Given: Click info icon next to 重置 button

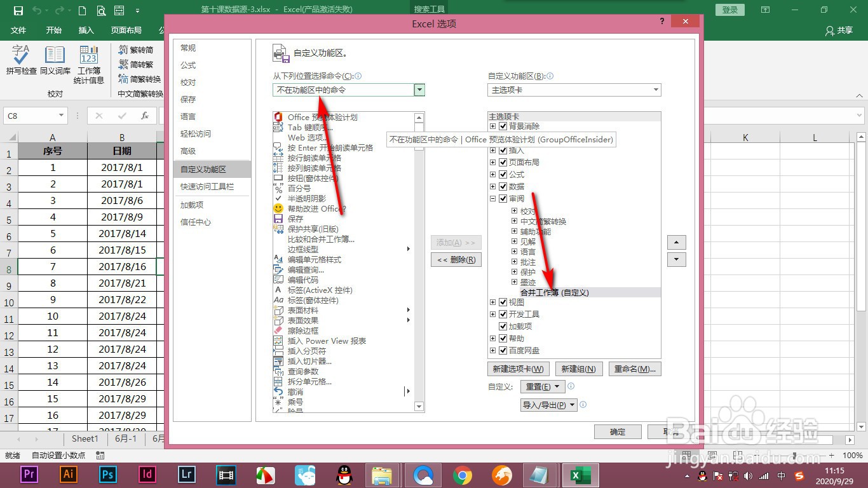Looking at the screenshot, I should click(x=571, y=386).
